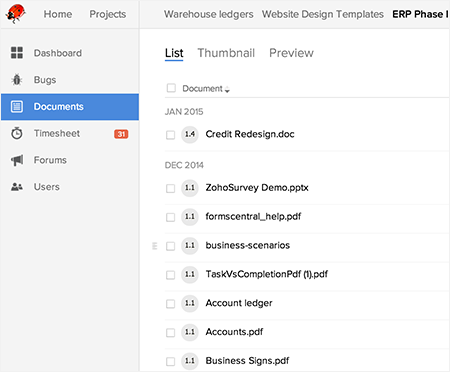The image size is (450, 372).
Task: Select the Documents sidebar icon
Action: (x=17, y=107)
